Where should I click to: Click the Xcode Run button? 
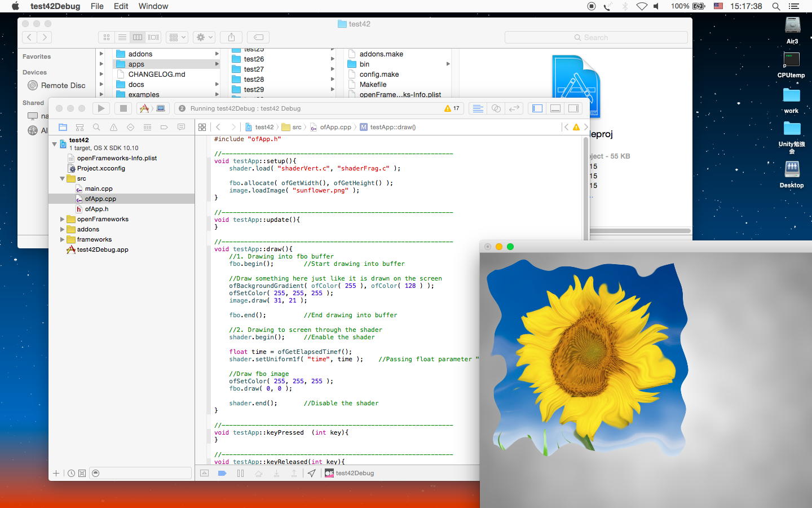click(101, 108)
